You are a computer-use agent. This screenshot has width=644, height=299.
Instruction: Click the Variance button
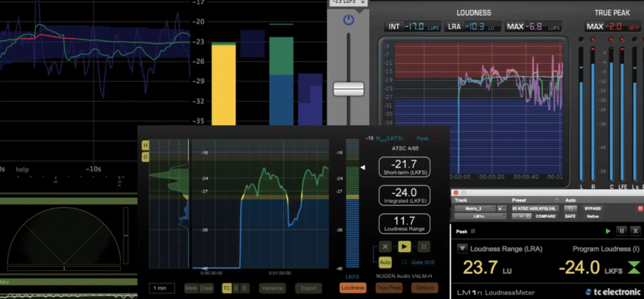tap(273, 288)
